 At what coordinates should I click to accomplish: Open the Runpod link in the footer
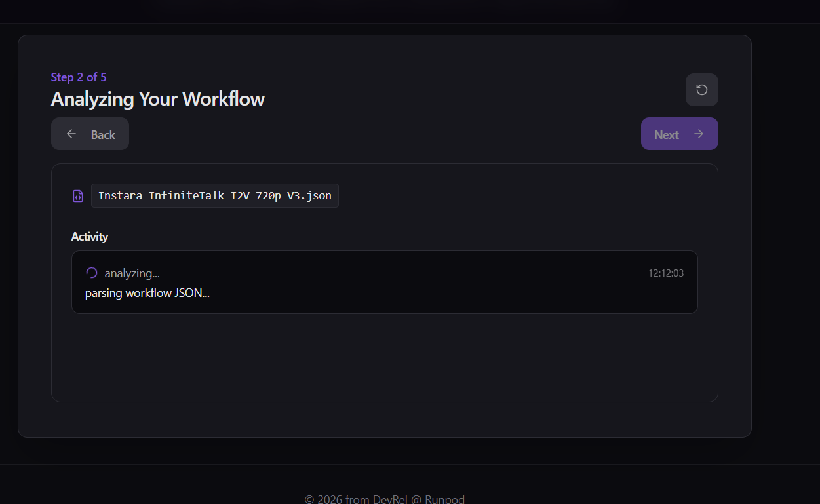[444, 498]
